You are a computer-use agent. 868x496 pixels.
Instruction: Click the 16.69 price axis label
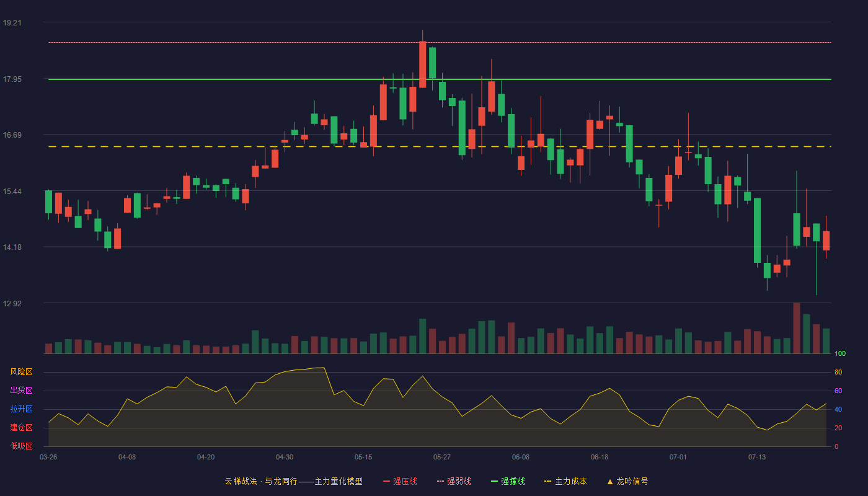coord(12,135)
